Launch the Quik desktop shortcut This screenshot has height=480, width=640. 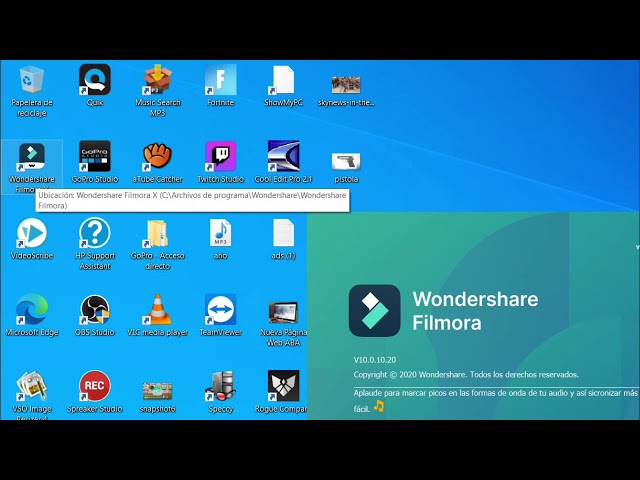tap(95, 85)
